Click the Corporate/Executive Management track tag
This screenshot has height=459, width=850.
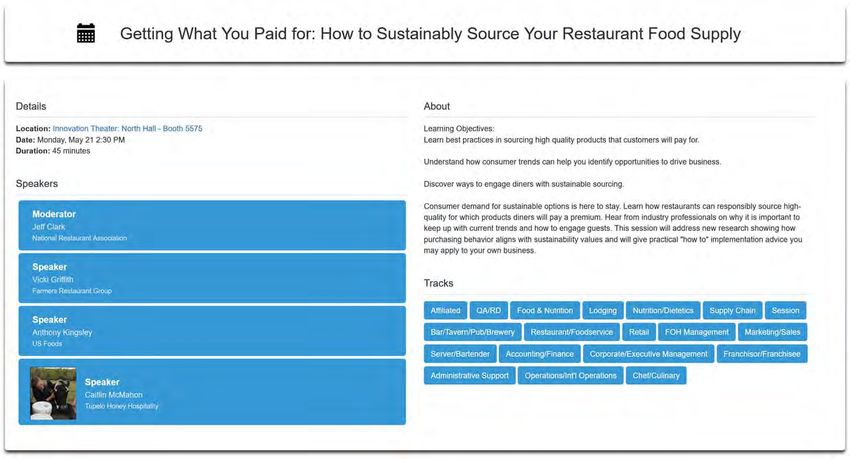click(648, 354)
